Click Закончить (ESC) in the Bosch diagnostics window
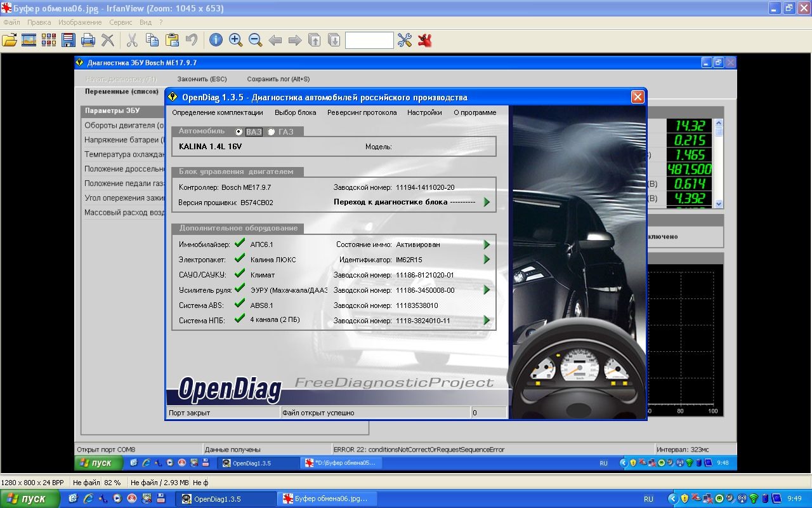This screenshot has width=812, height=508. point(202,79)
